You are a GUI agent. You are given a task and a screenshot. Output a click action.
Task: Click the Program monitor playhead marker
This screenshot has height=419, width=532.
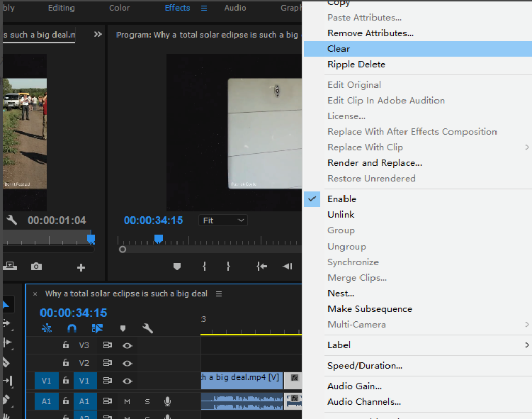159,239
